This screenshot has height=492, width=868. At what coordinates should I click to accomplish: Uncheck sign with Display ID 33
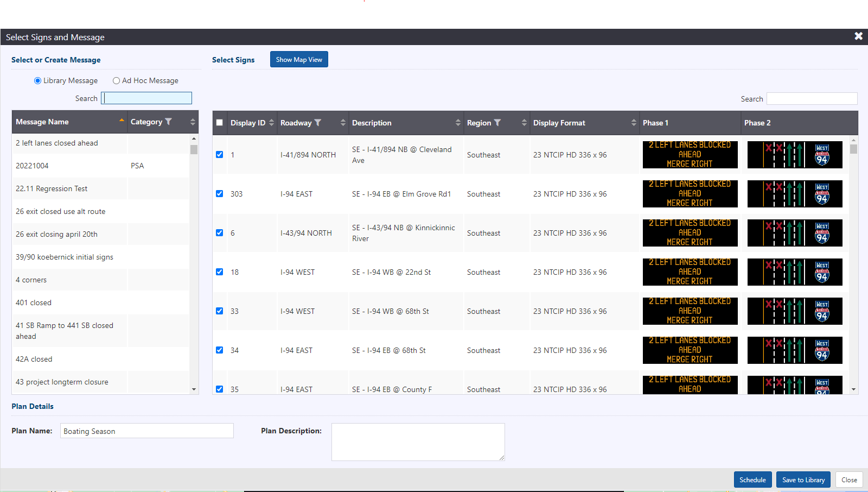(x=219, y=311)
